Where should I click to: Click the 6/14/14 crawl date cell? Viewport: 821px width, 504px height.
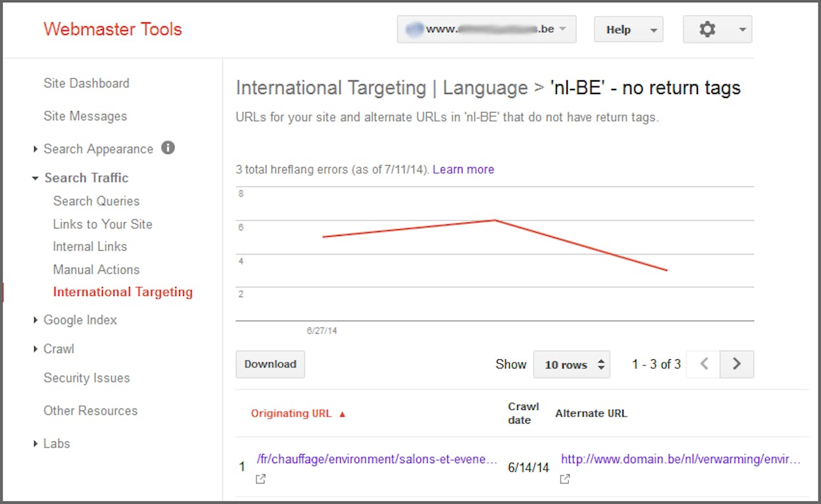click(x=528, y=468)
